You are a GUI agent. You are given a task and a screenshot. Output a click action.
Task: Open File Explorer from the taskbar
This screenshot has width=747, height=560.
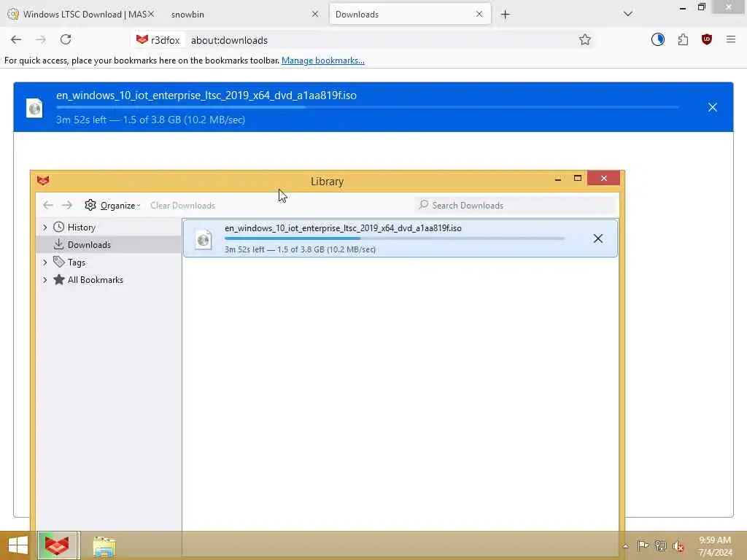click(104, 546)
